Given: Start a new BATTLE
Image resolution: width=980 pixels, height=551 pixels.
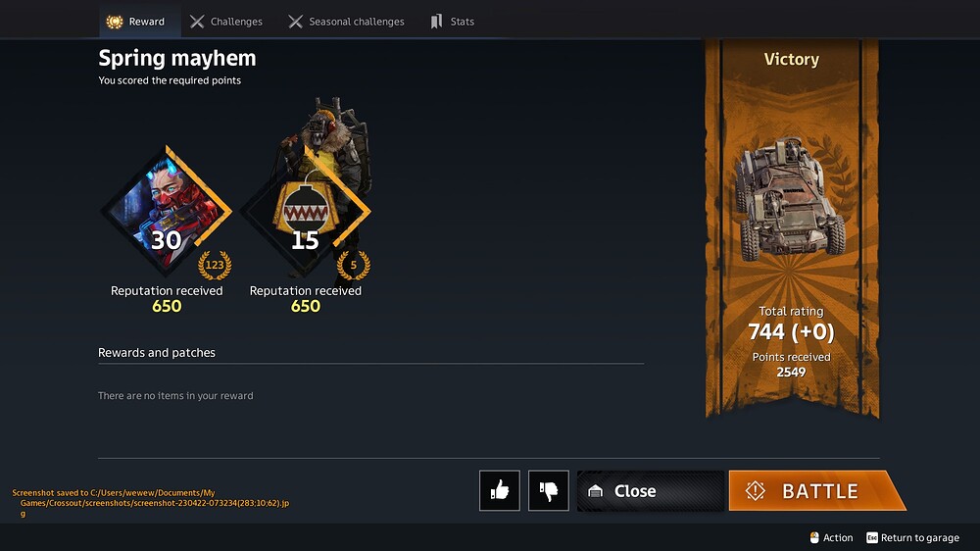Looking at the screenshot, I should click(x=817, y=491).
